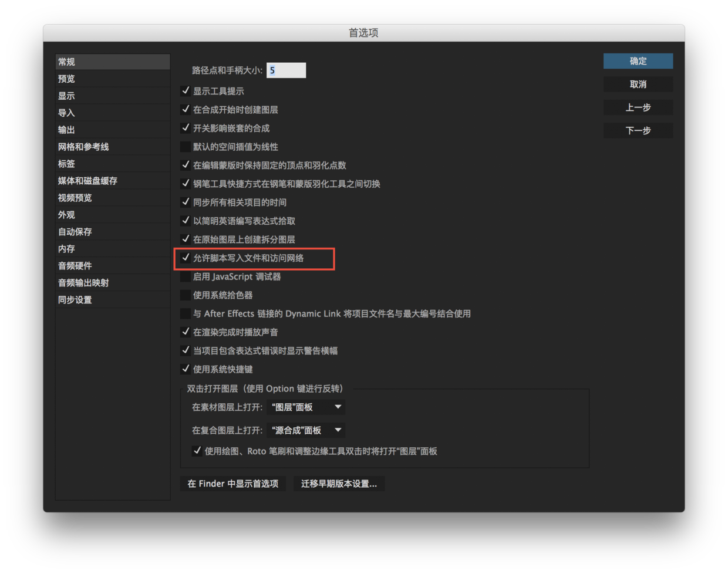This screenshot has width=728, height=574.
Task: Toggle 使用绘图、Roto 笔刷 双击打开图层面板 checkbox
Action: [197, 451]
